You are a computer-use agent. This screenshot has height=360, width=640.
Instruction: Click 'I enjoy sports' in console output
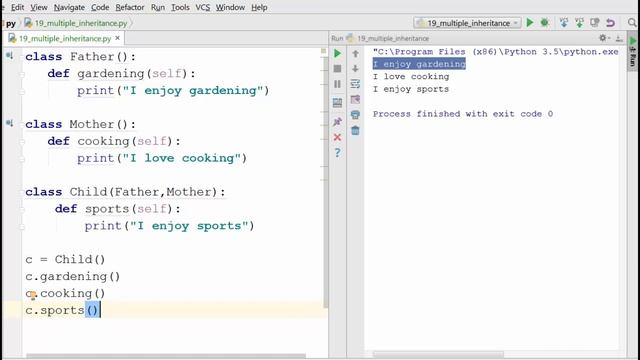(x=411, y=89)
